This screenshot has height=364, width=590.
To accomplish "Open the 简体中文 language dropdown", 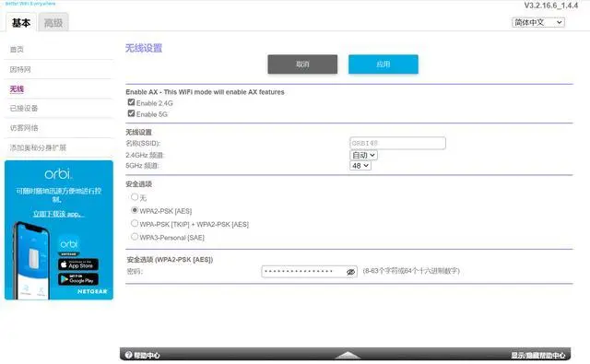I will click(x=538, y=22).
